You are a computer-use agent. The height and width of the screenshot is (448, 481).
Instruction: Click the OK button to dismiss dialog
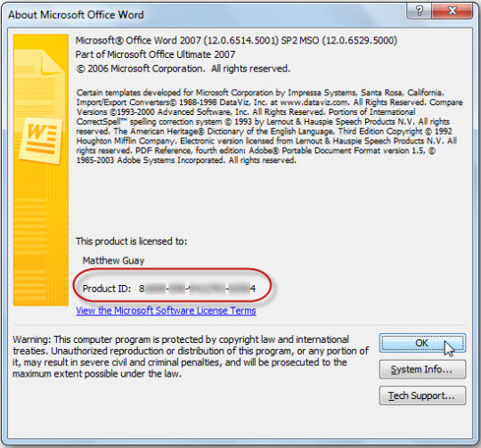pos(422,343)
